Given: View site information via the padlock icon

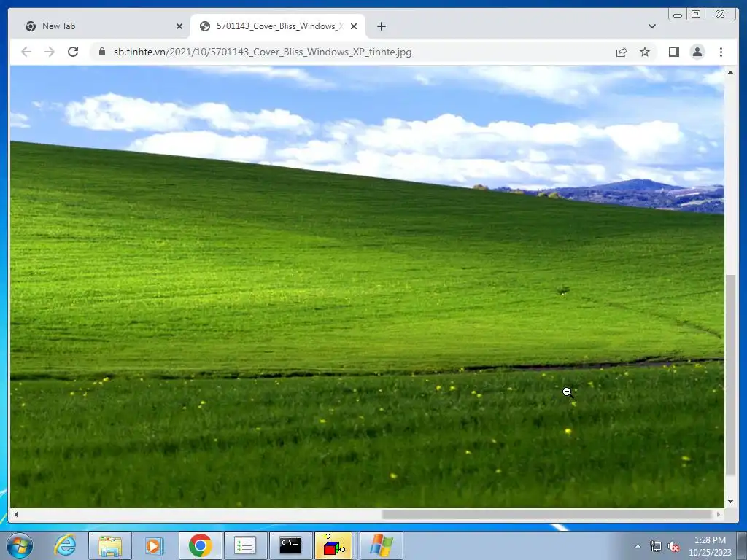Looking at the screenshot, I should [x=102, y=52].
